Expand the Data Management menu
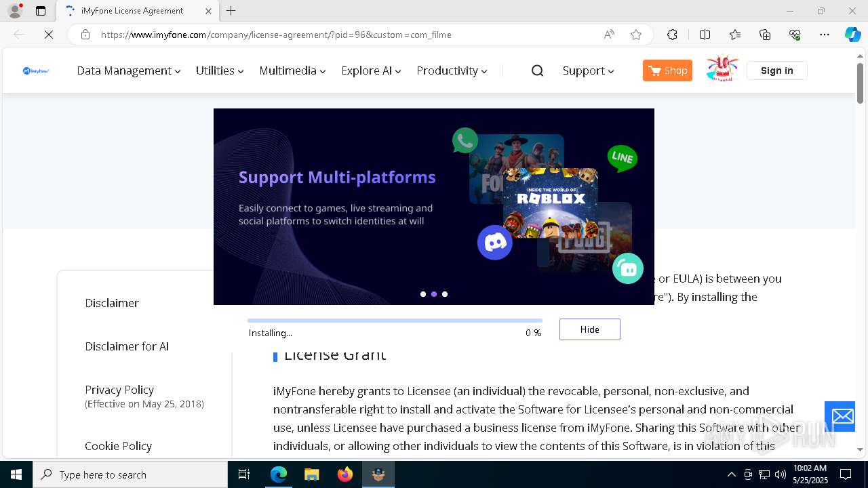 click(129, 70)
